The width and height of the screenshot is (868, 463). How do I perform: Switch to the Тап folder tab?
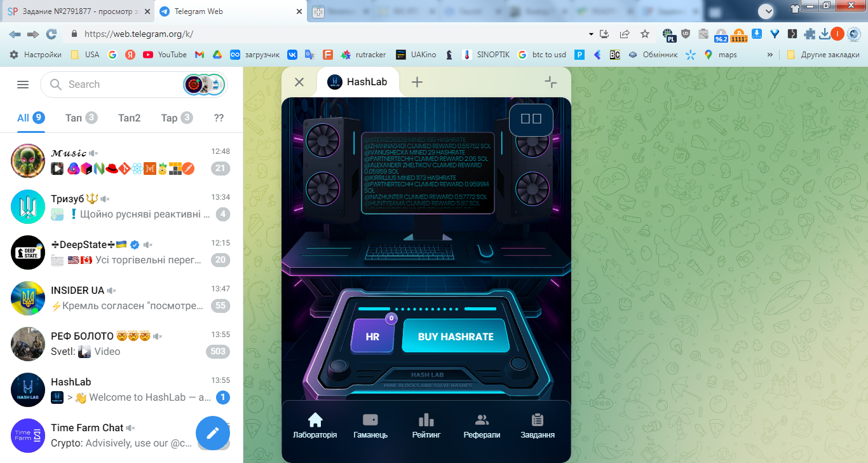pyautogui.click(x=81, y=118)
